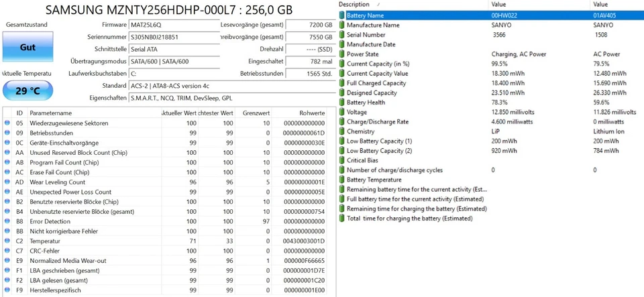Select the Nicht korrigierbare Fehler row
644x297 pixels.
click(165, 231)
